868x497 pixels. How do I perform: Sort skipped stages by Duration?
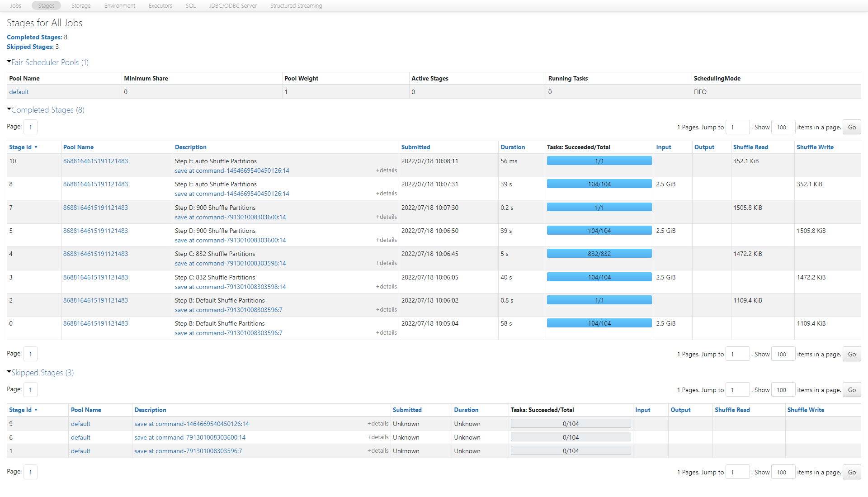(466, 410)
